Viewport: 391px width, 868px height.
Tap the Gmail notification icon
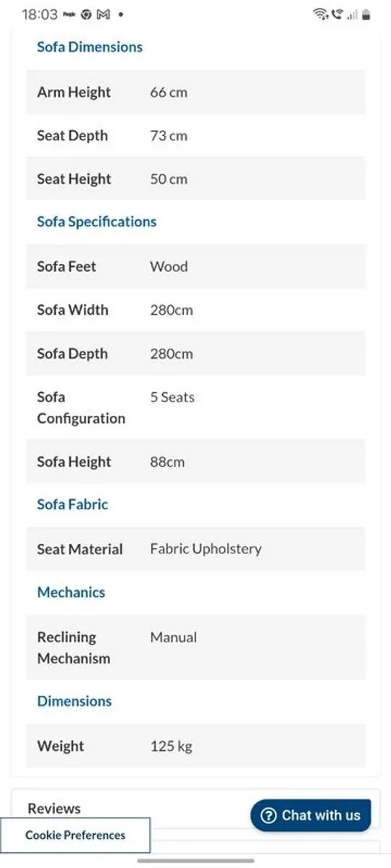pos(103,14)
